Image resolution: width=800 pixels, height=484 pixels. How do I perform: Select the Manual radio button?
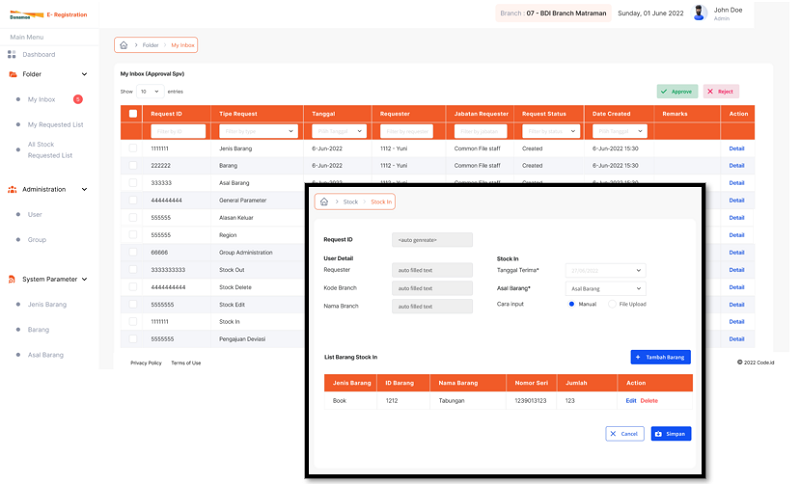571,304
